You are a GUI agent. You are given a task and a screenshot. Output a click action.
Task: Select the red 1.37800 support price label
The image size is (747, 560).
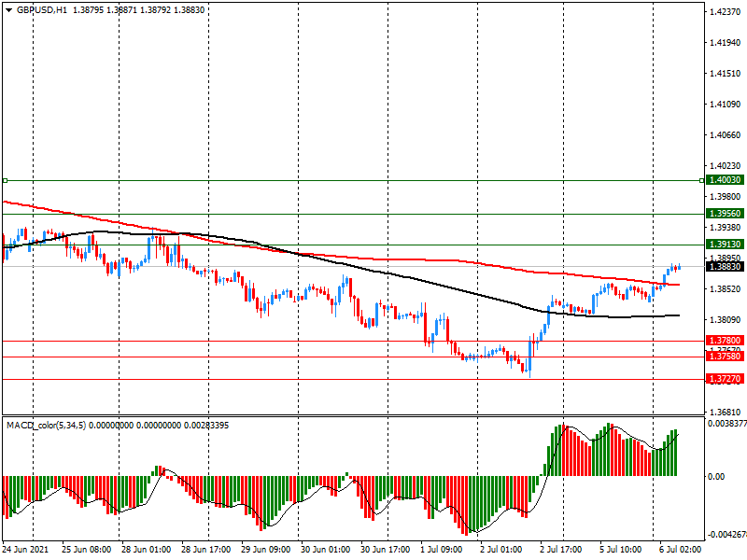(x=725, y=341)
